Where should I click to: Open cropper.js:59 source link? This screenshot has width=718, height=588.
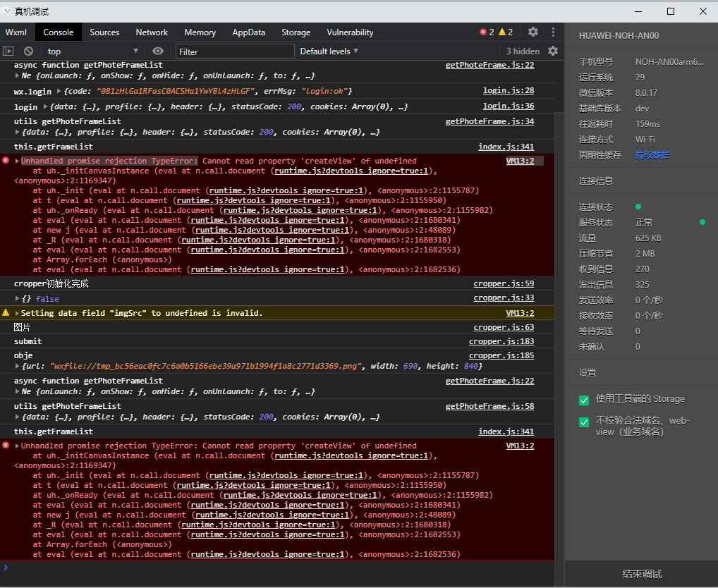504,283
